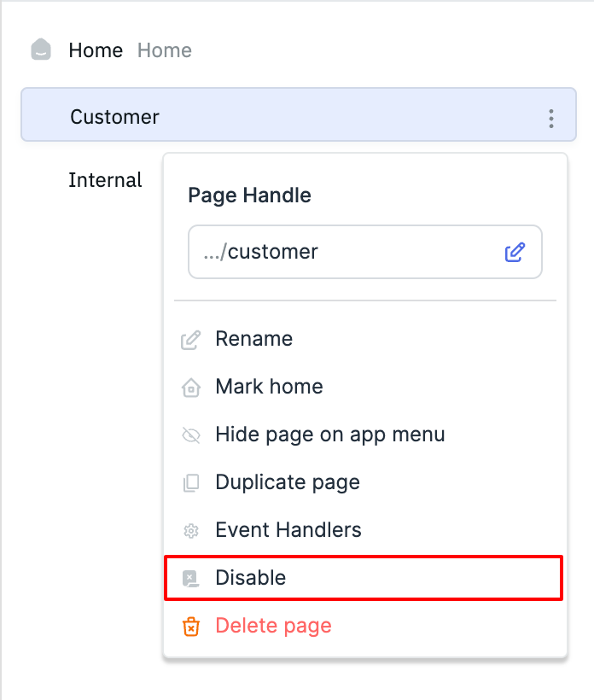The image size is (594, 700).
Task: Toggle Hide page on app menu
Action: point(329,435)
